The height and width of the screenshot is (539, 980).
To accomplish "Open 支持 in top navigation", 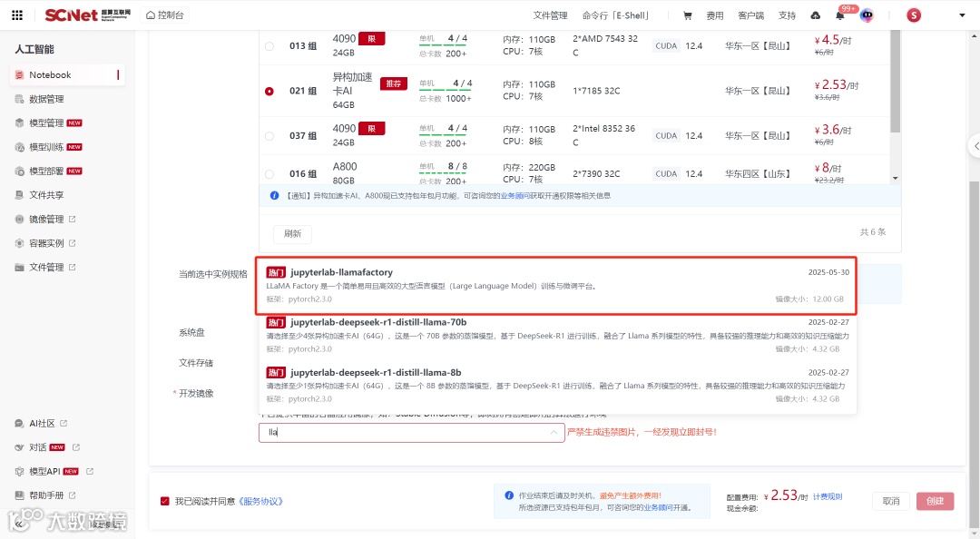I will point(787,15).
